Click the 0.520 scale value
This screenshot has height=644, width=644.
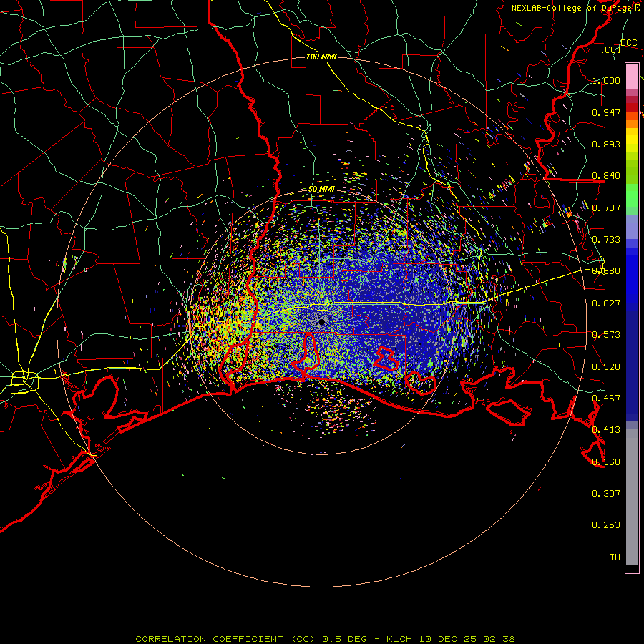point(606,367)
